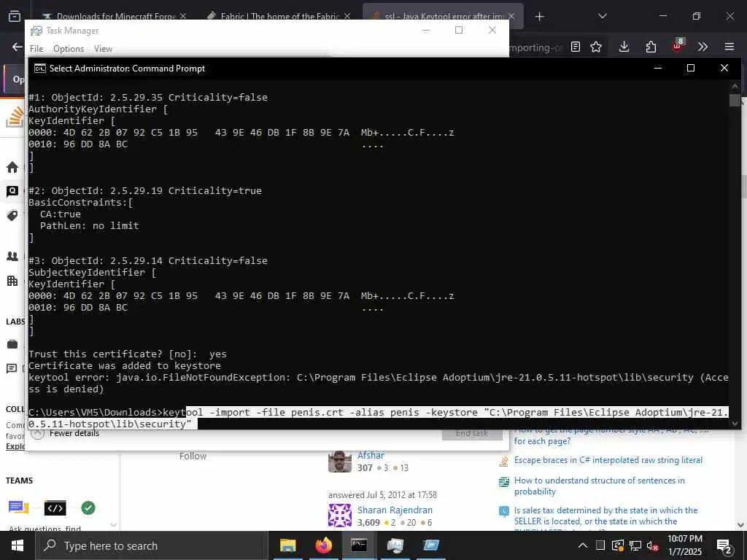
Task: Close the Fabric browser tab
Action: pyautogui.click(x=347, y=16)
